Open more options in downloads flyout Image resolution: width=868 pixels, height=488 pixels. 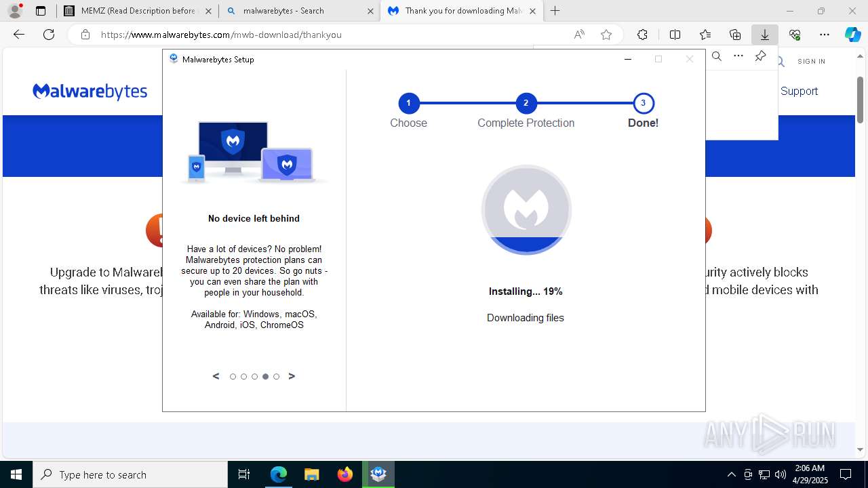pos(738,56)
